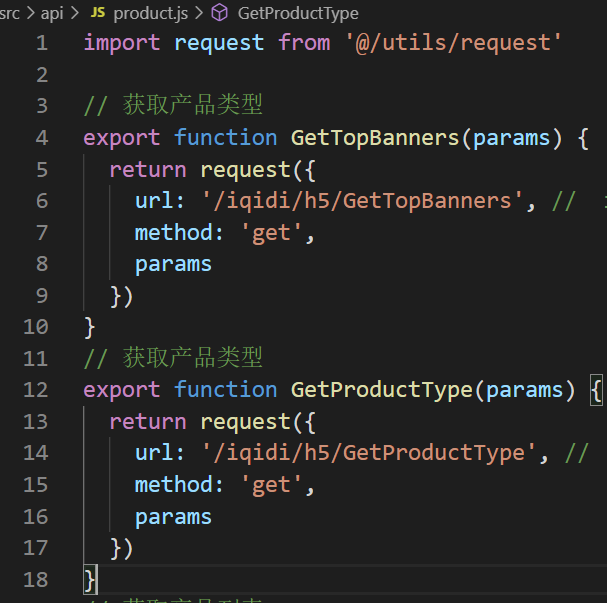
Task: Select the GetProductType breadcrumb symbol
Action: pos(298,13)
